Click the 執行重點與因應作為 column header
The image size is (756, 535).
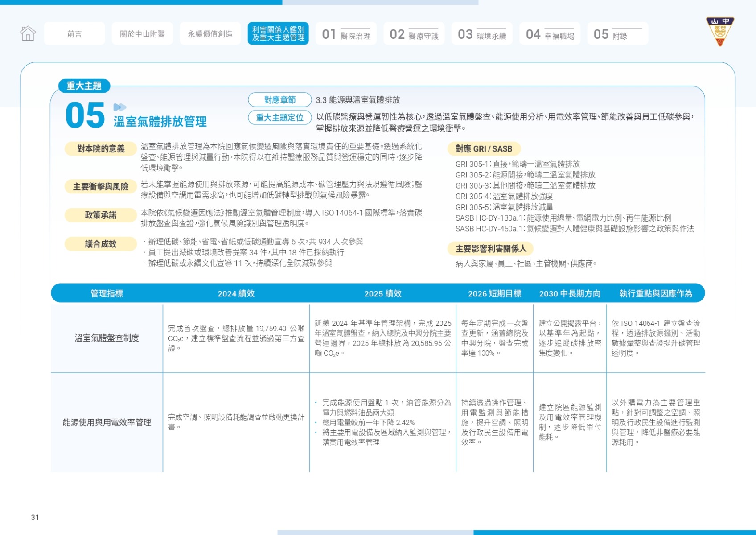point(656,293)
